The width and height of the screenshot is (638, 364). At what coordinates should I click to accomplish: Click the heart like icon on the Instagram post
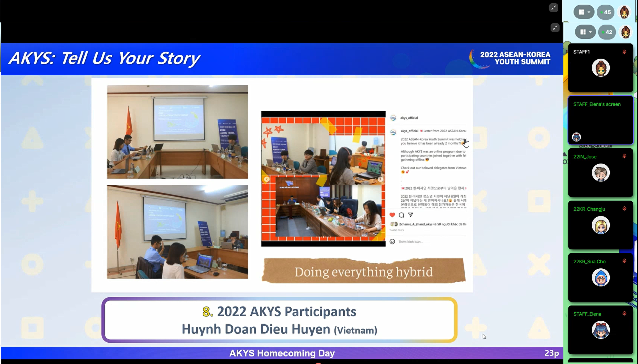pos(392,215)
